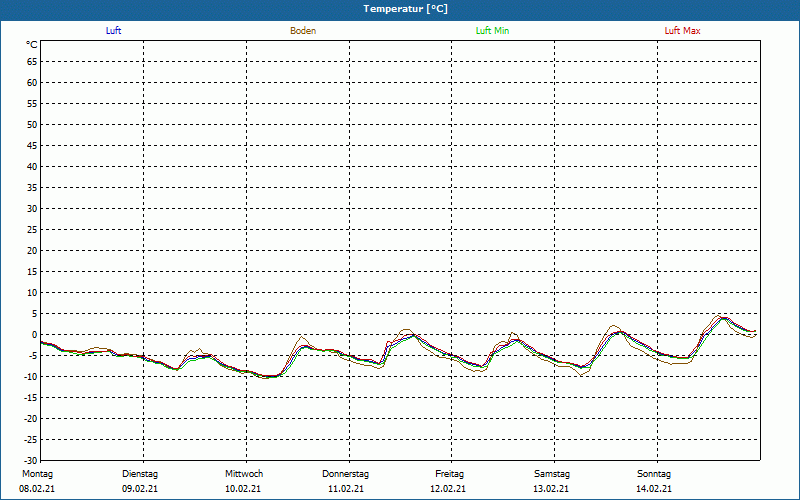This screenshot has height=500, width=800.
Task: Click the 5 value on the y-axis
Action: click(x=35, y=314)
